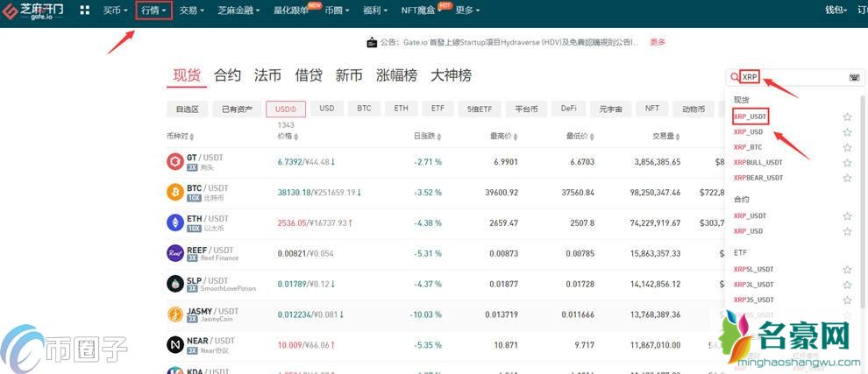Switch to the 现货 tab
The image size is (868, 374).
[x=187, y=75]
